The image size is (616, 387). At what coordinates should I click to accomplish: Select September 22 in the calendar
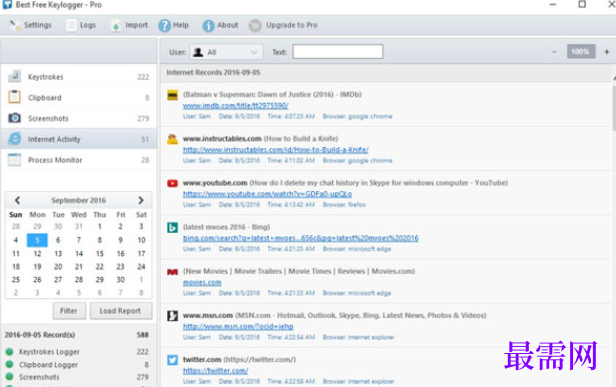tap(99, 266)
